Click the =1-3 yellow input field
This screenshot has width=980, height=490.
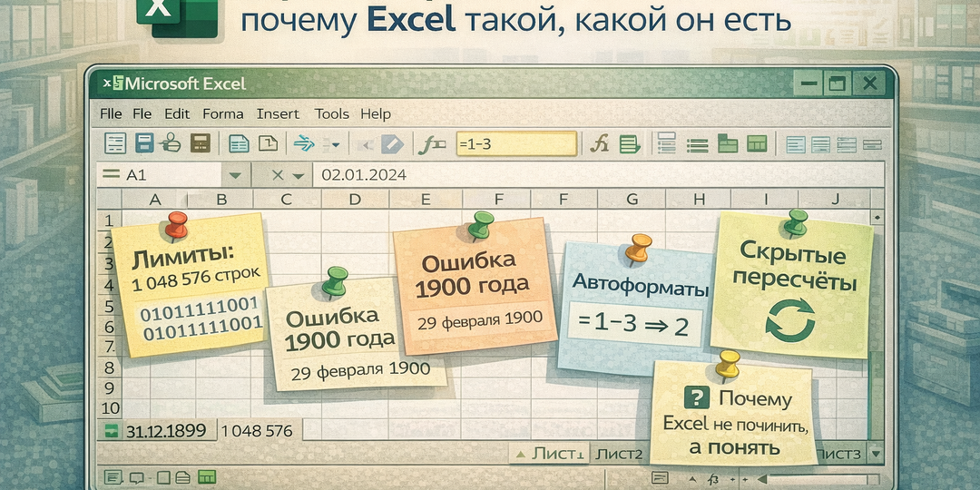point(516,144)
